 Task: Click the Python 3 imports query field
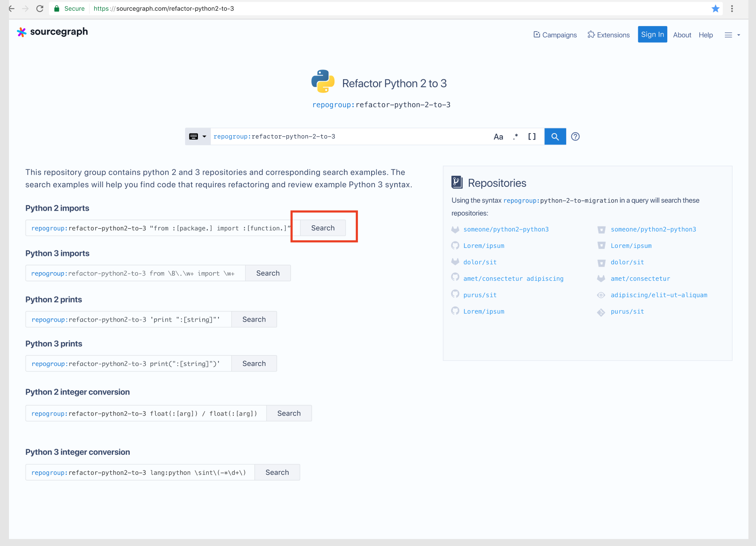pyautogui.click(x=135, y=273)
